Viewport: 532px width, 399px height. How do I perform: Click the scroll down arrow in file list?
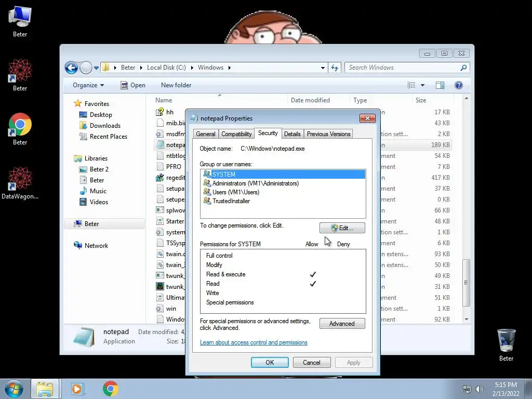point(467,320)
